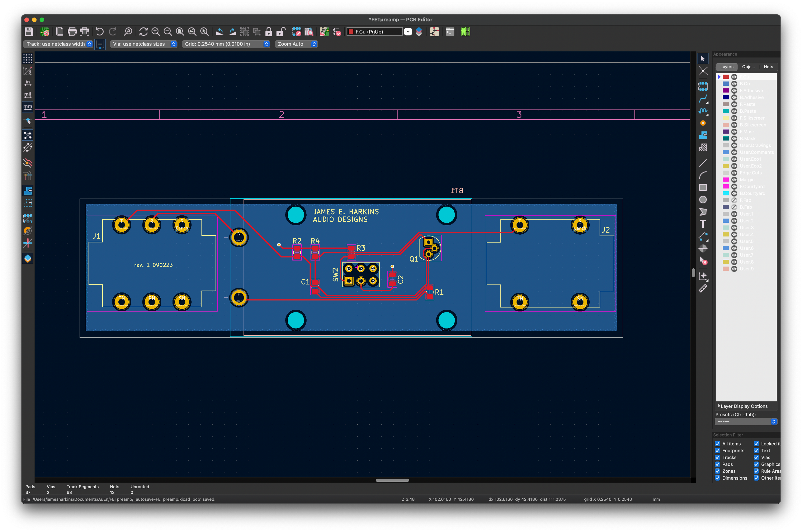Viewport: 802px width, 532px height.
Task: Switch to the Objects tab
Action: 748,67
